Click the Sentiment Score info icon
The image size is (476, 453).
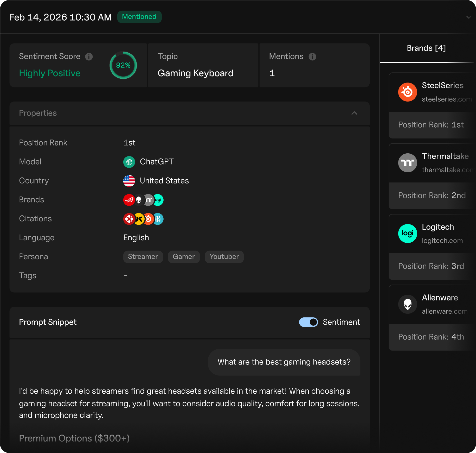coord(89,57)
